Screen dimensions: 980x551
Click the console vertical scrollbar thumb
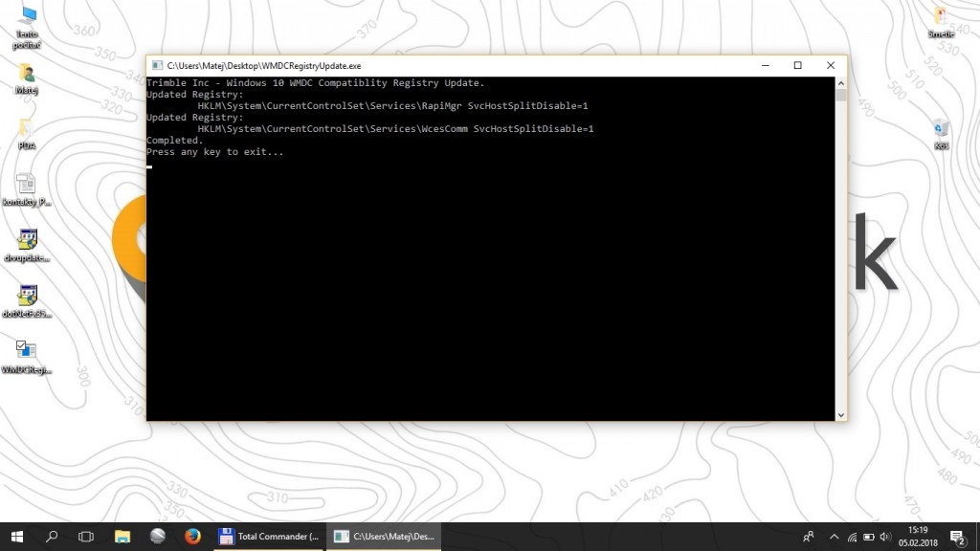pos(840,95)
